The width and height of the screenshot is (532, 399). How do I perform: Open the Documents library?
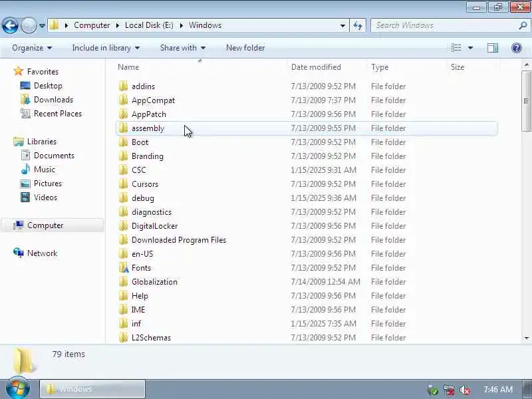[54, 156]
